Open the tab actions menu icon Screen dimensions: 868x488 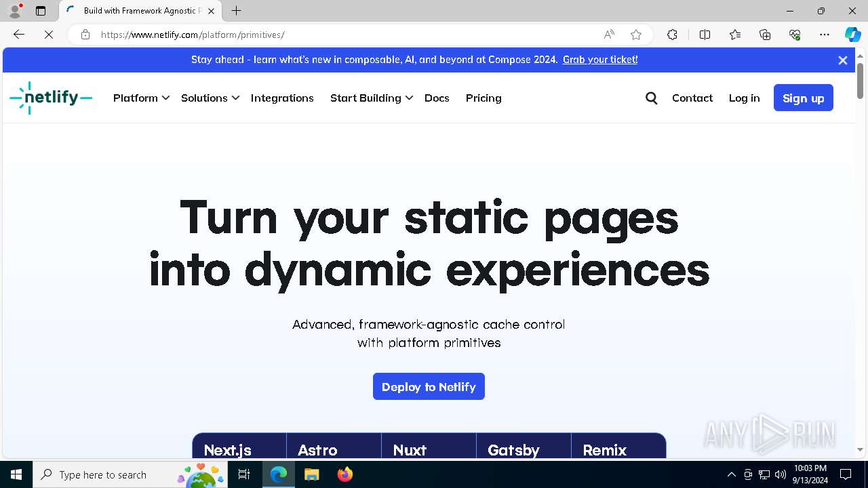click(x=41, y=11)
